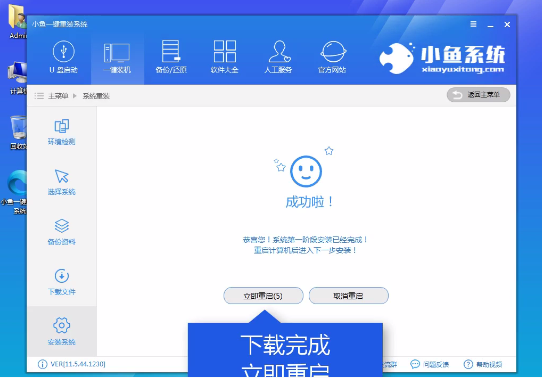The image size is (542, 378).
Task: Select the 下载文件 download files step
Action: point(62,282)
